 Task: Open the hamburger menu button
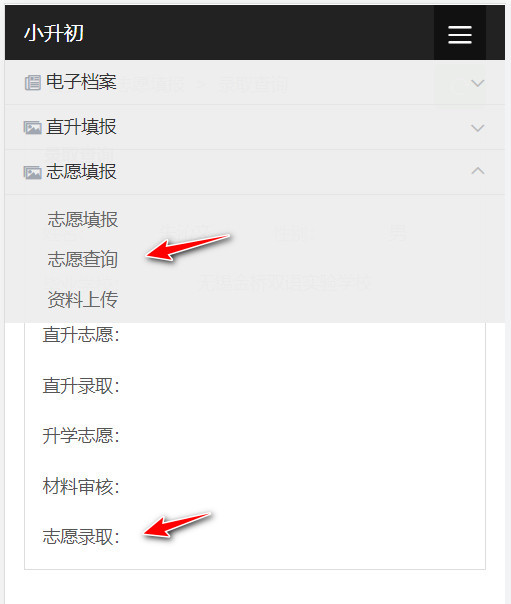pyautogui.click(x=460, y=34)
